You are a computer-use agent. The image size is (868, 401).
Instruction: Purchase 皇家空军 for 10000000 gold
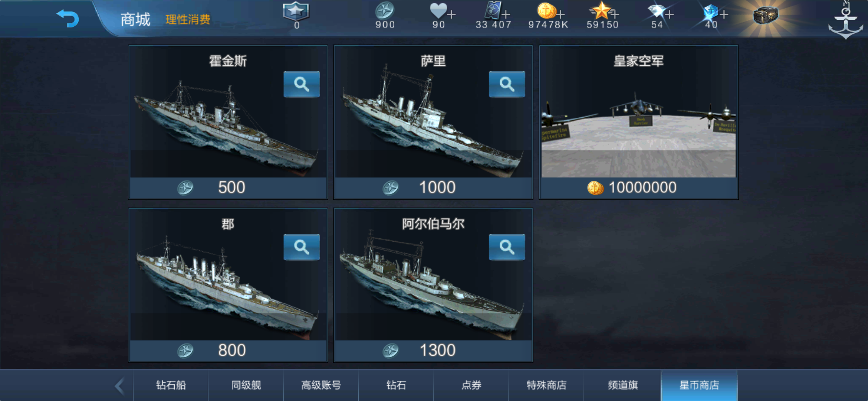(x=638, y=188)
